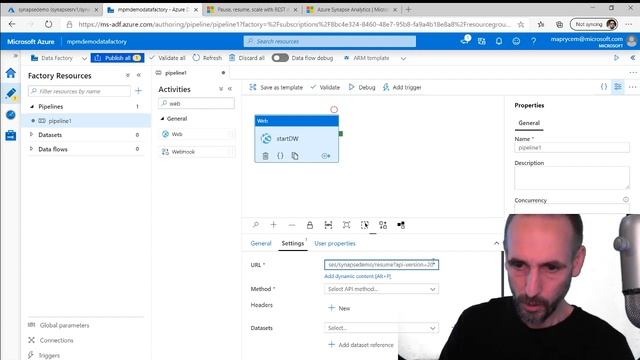
Task: Click canvas layout view icon
Action: 401,225
